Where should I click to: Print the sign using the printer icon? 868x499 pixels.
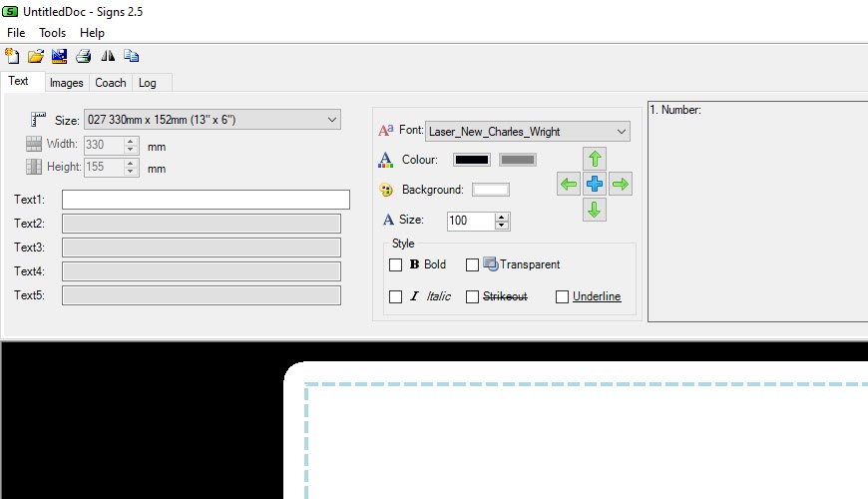(x=84, y=56)
